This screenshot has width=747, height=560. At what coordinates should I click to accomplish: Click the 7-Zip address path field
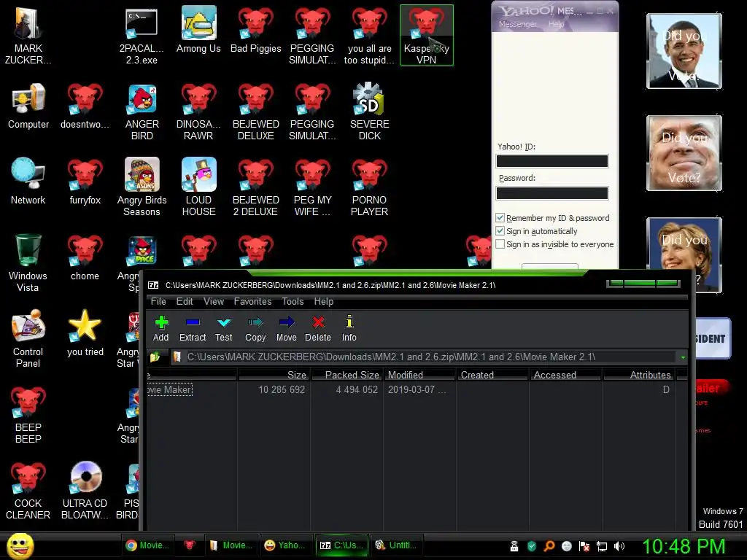click(424, 357)
